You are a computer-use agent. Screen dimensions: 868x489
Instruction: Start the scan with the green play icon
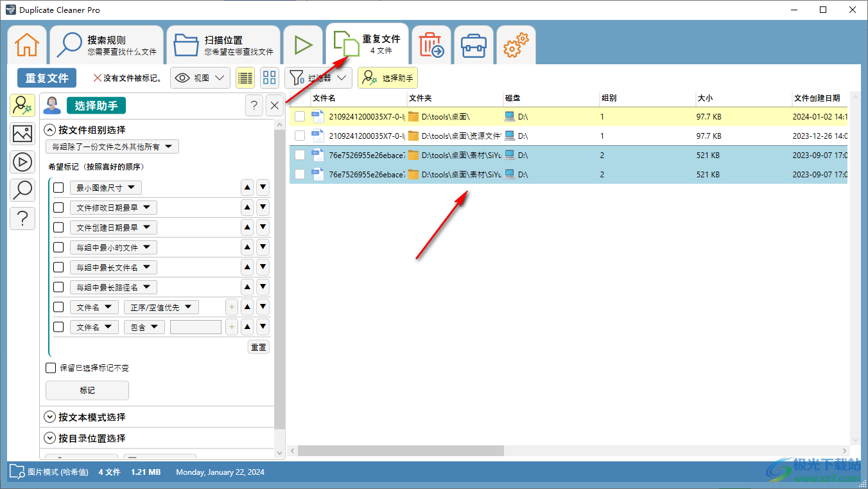point(303,45)
